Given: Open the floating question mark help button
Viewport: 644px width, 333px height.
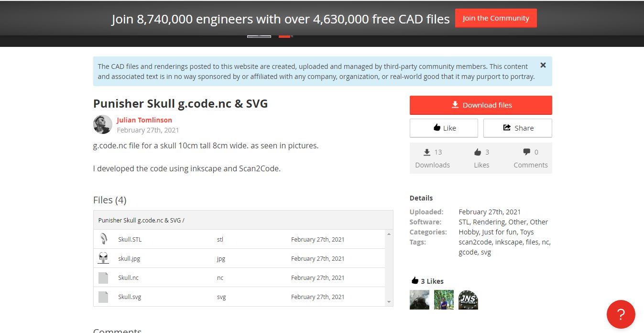Looking at the screenshot, I should pos(621,314).
